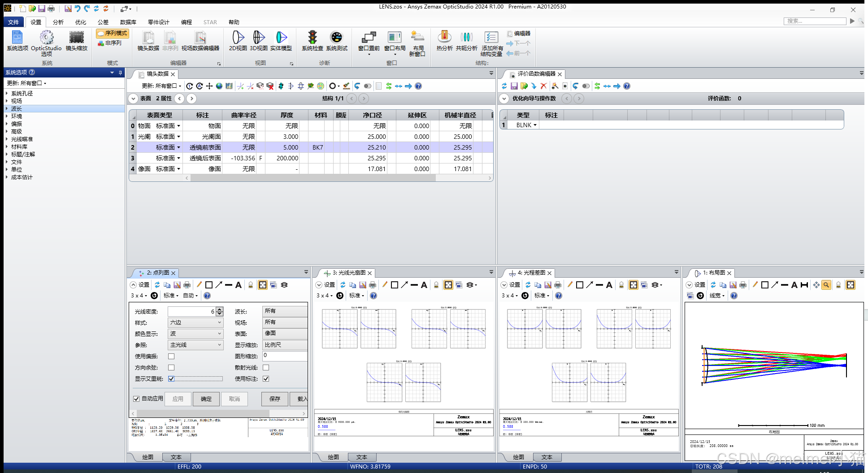The width and height of the screenshot is (868, 473).
Task: Toggle the 方向余弦 checkbox
Action: click(171, 368)
